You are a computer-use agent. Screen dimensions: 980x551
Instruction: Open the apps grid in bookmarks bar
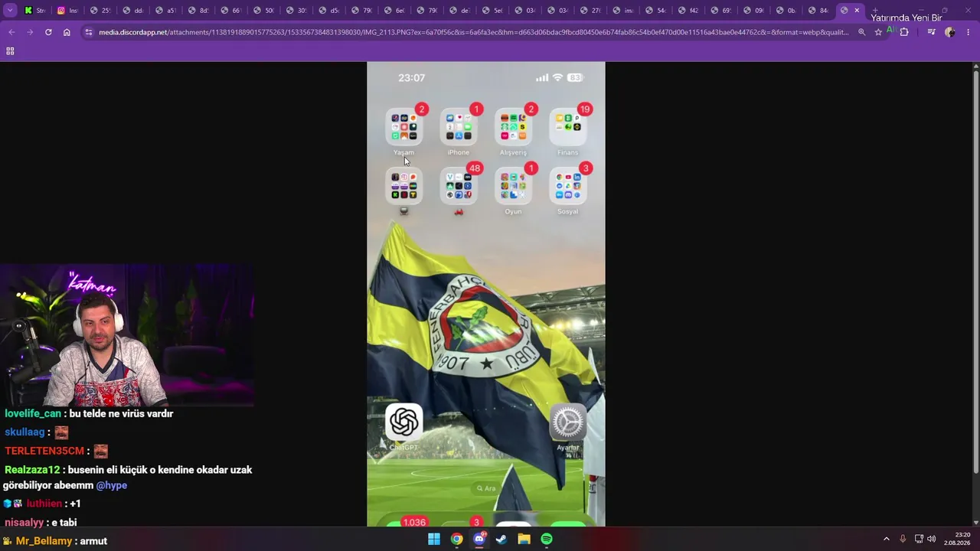click(x=10, y=51)
